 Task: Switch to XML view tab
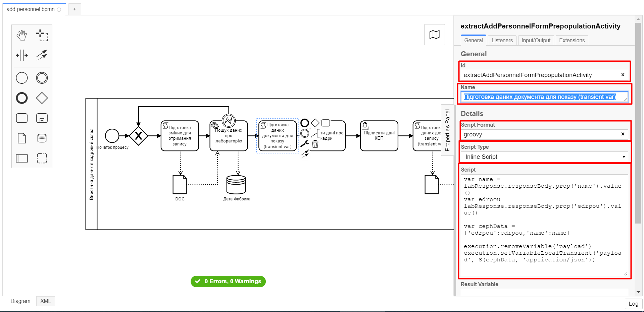pos(46,301)
